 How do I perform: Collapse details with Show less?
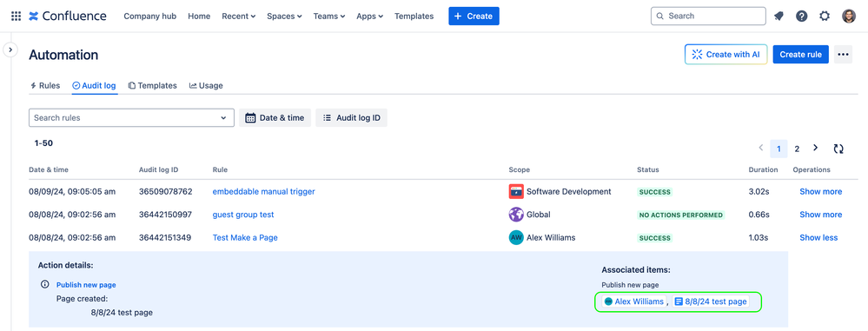pyautogui.click(x=818, y=237)
